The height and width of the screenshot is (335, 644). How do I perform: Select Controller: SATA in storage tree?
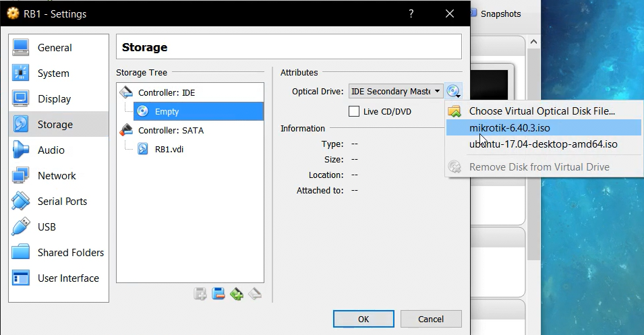point(190,130)
